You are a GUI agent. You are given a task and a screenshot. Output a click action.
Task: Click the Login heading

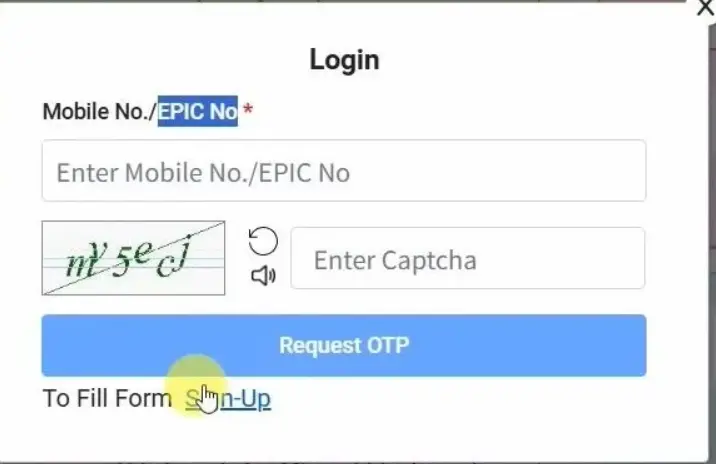pos(344,60)
